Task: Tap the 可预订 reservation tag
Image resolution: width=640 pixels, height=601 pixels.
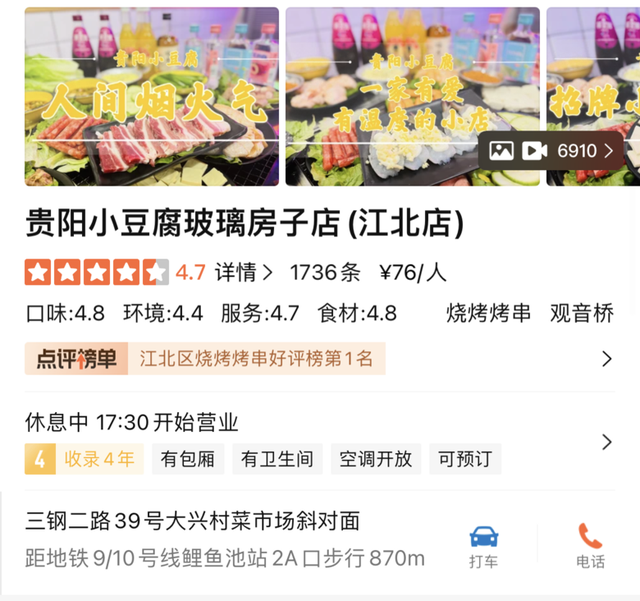Action: point(465,459)
